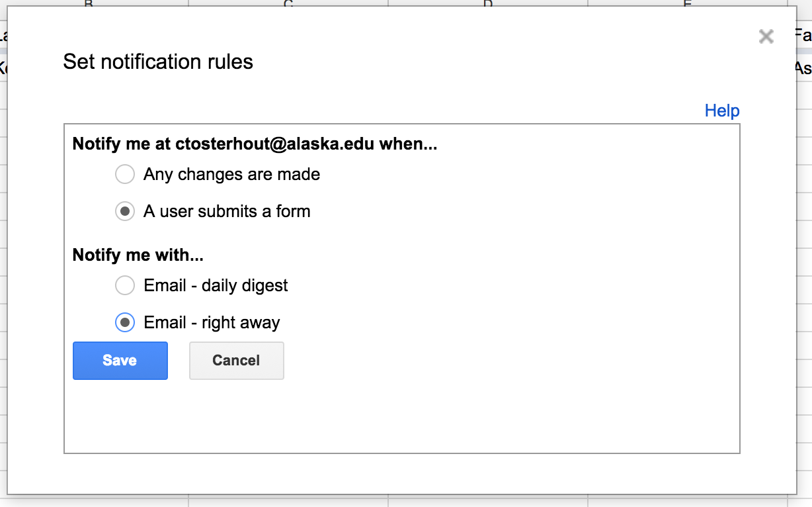Select the 'Any changes are made' radio button
812x507 pixels.
coord(125,174)
